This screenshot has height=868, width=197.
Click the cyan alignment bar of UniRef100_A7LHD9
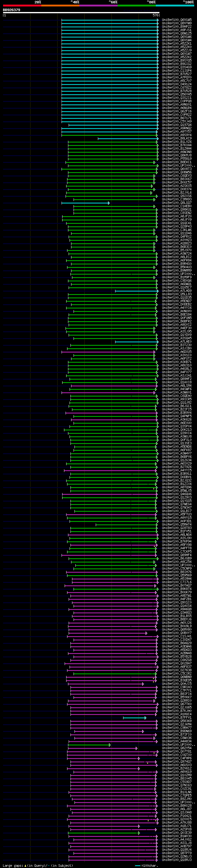click(137, 291)
